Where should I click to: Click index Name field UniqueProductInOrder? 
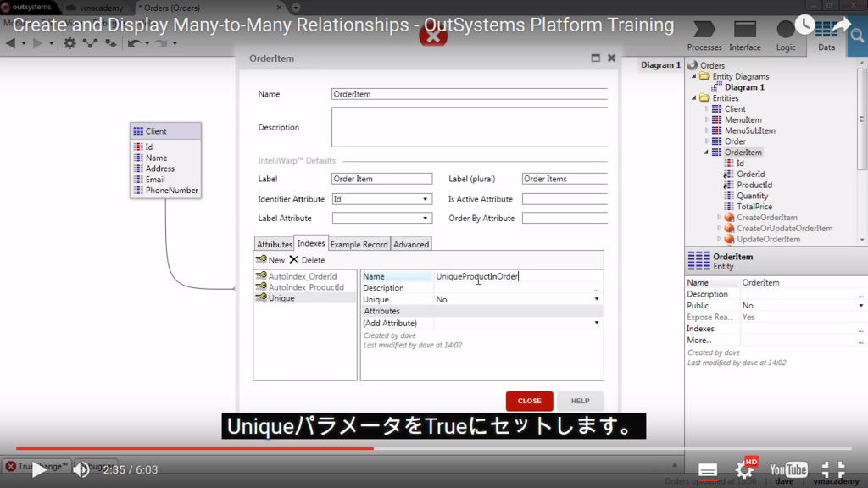[518, 276]
